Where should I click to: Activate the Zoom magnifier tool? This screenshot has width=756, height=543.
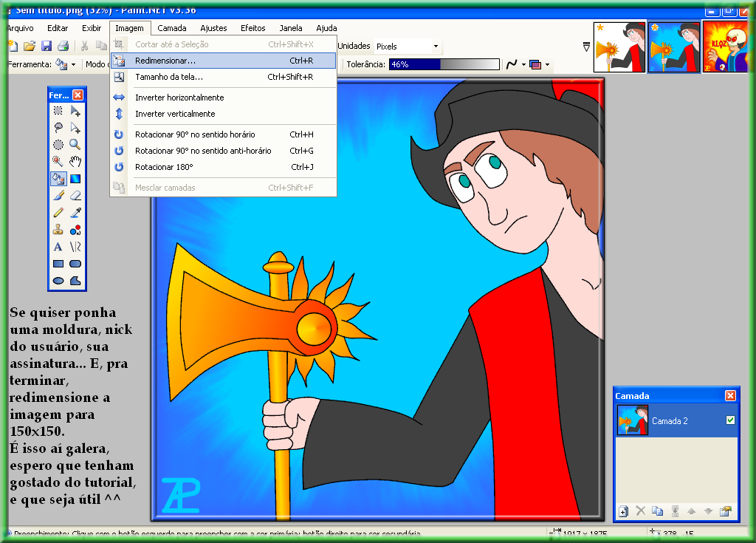[75, 144]
